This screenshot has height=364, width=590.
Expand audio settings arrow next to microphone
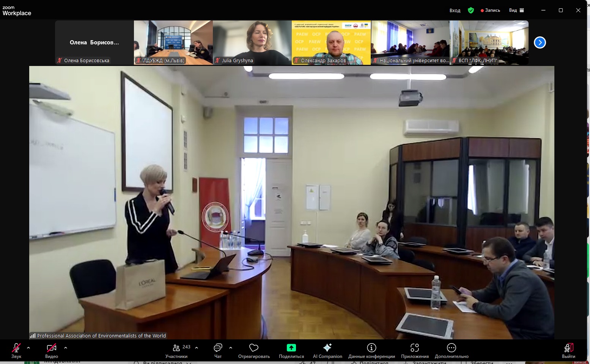tap(28, 347)
